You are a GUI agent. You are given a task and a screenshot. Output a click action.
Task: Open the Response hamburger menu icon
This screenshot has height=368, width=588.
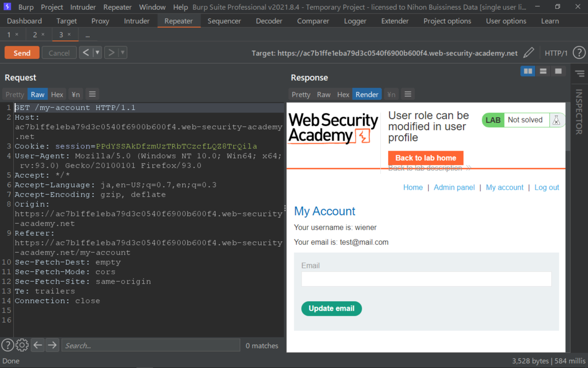tap(408, 94)
